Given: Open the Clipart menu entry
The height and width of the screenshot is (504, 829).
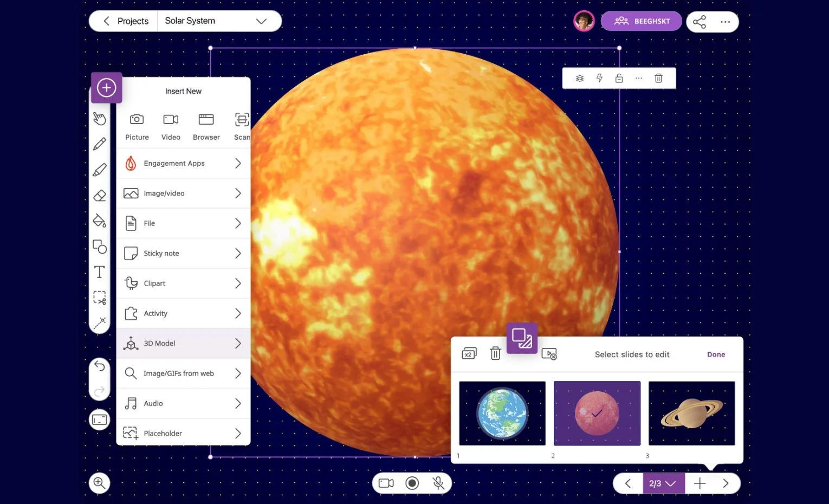Looking at the screenshot, I should coord(183,283).
